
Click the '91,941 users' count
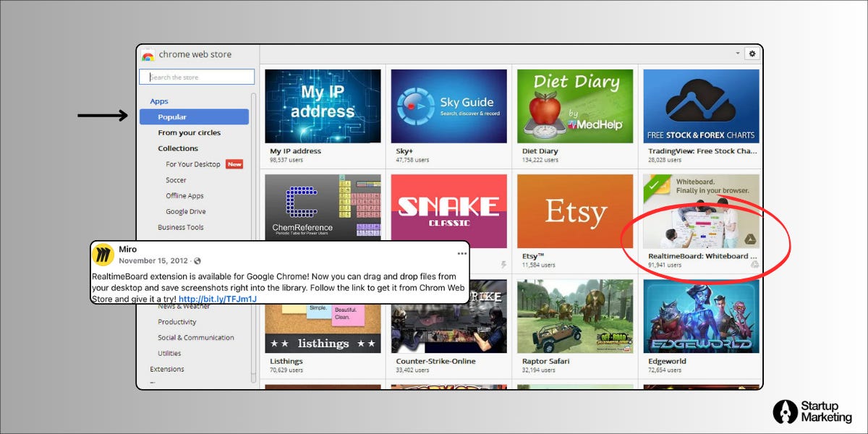tap(665, 265)
